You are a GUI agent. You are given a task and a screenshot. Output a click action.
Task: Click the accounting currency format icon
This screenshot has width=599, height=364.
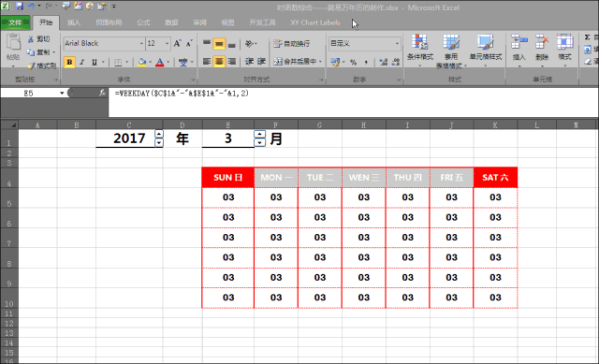(335, 62)
